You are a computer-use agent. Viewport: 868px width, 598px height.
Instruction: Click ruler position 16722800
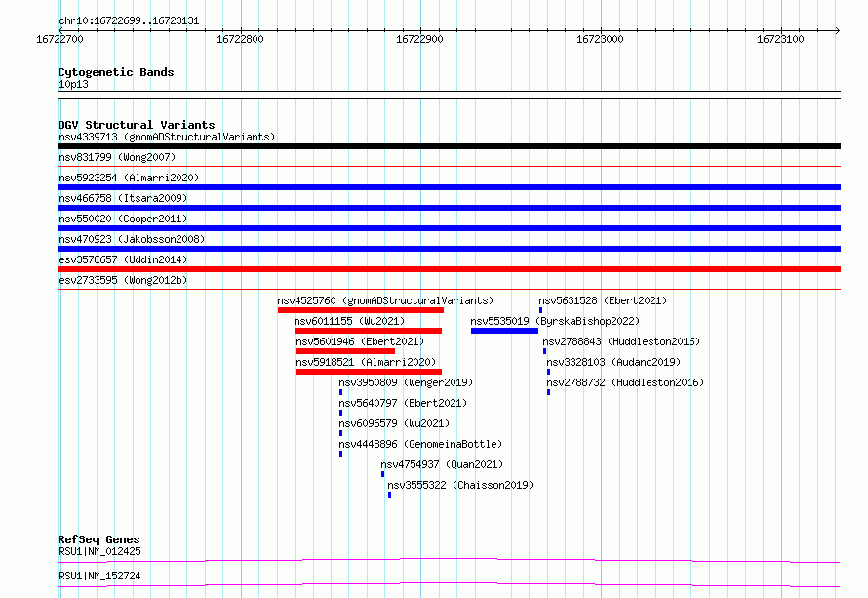(240, 39)
